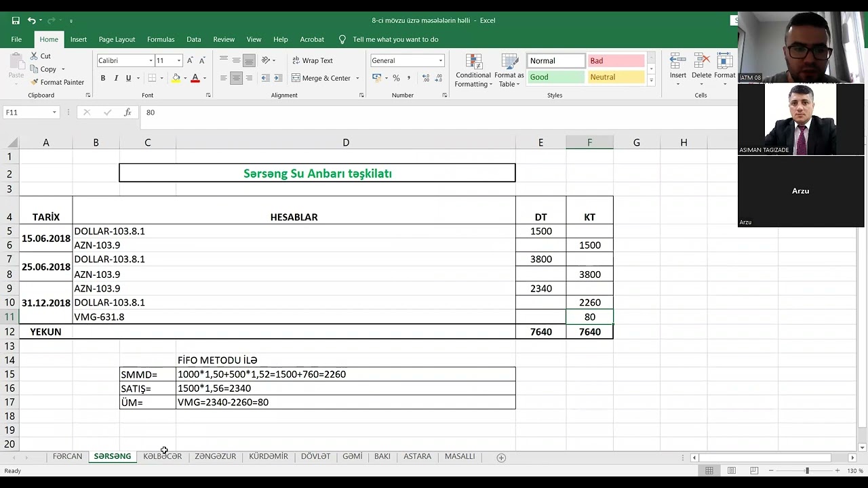
Task: Save the workbook with the Save icon
Action: (16, 20)
